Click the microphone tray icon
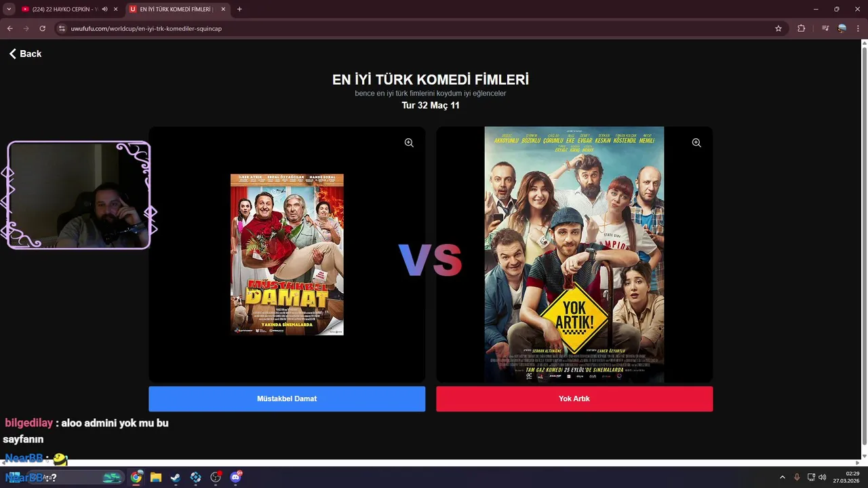 [797, 477]
